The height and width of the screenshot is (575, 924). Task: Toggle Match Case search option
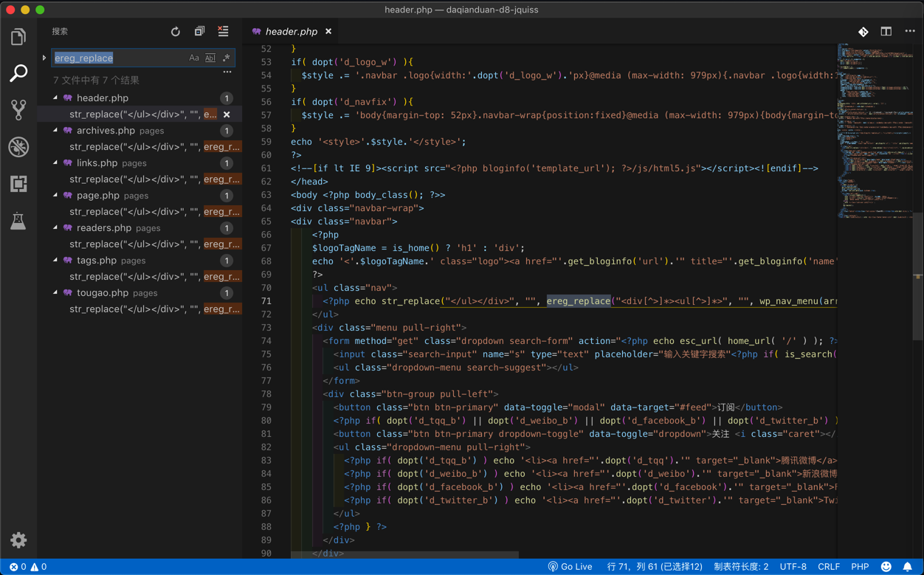(x=193, y=58)
